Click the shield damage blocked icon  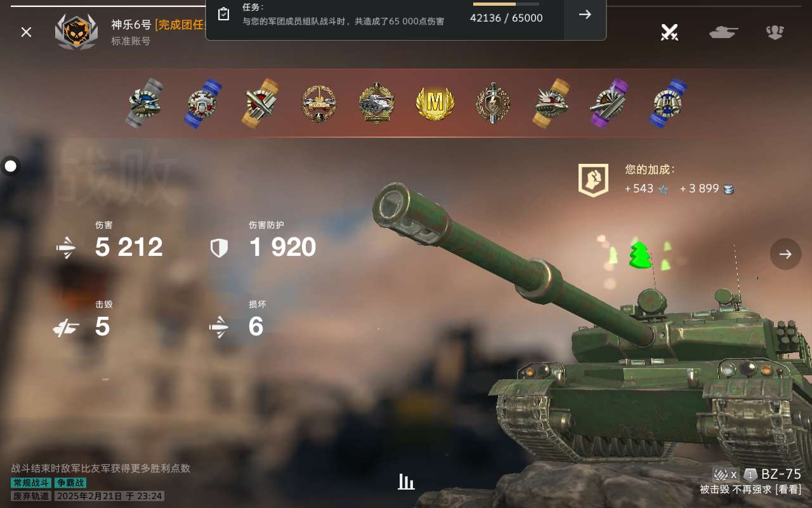coord(219,248)
